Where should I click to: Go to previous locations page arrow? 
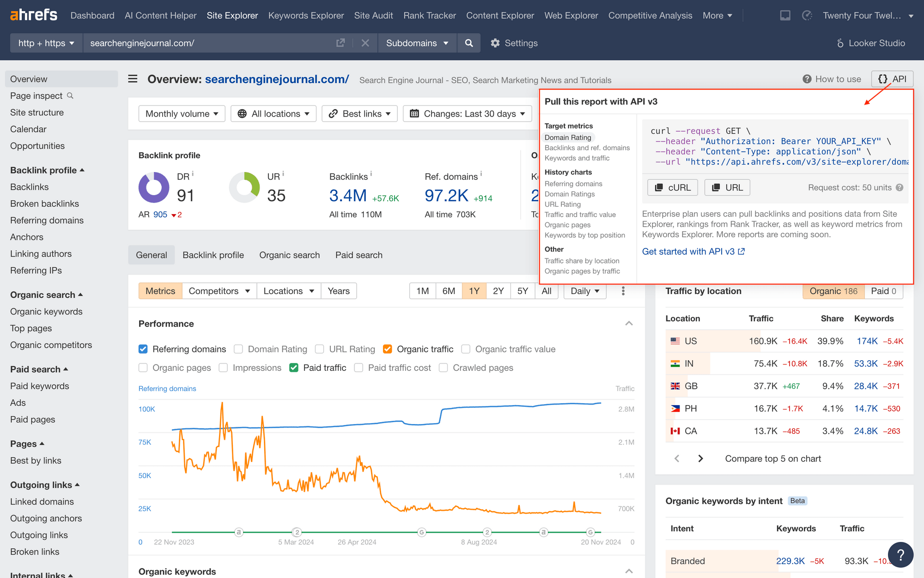point(677,459)
